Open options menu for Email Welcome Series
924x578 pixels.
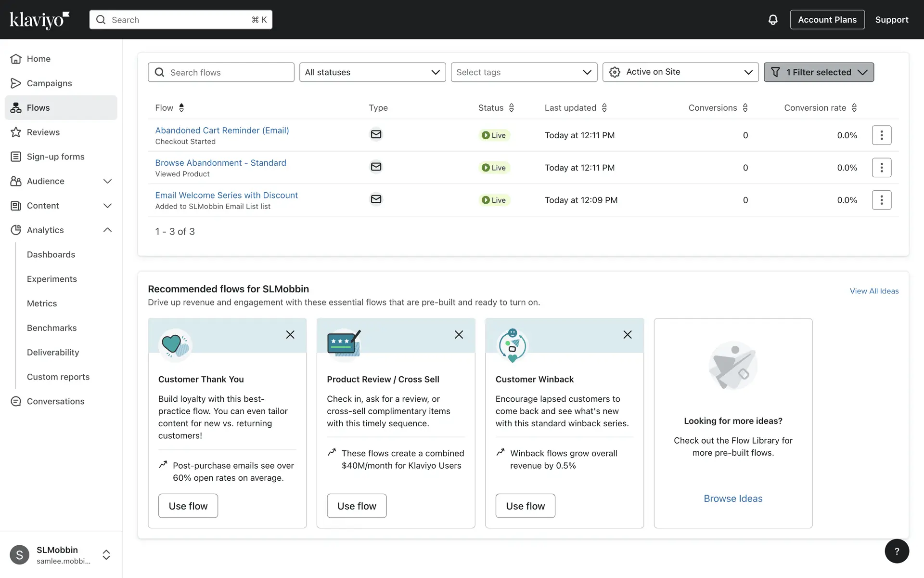click(x=881, y=200)
